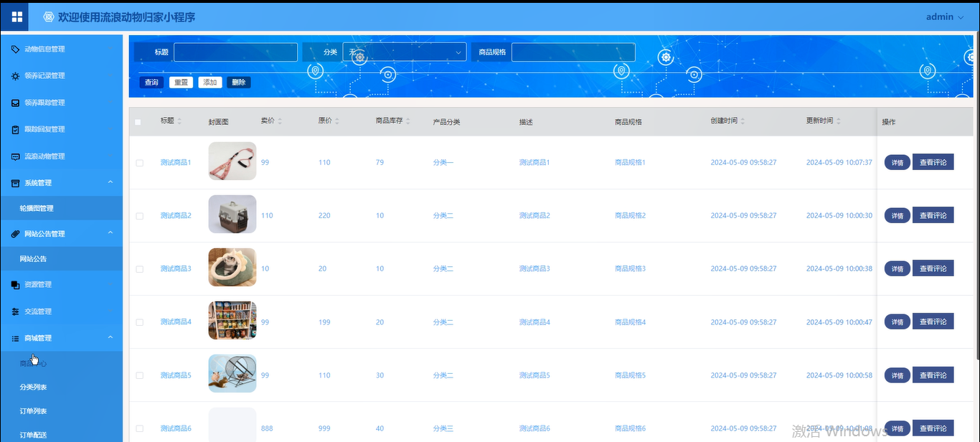This screenshot has width=980, height=442.
Task: Sort table by 更新时间 column arrows
Action: coord(838,121)
